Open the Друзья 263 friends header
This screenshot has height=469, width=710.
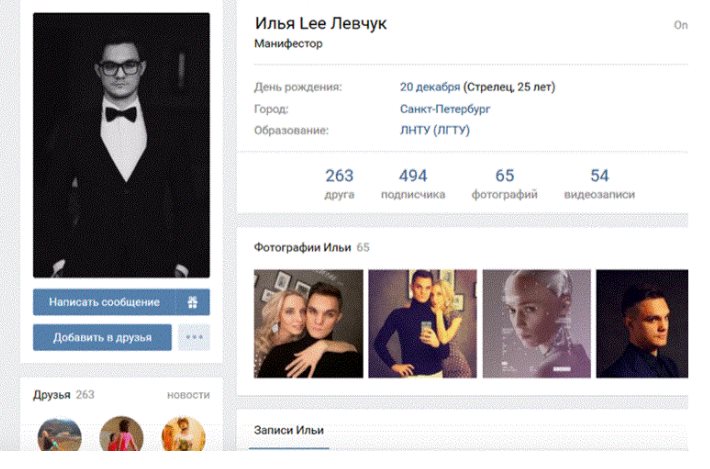coord(64,395)
